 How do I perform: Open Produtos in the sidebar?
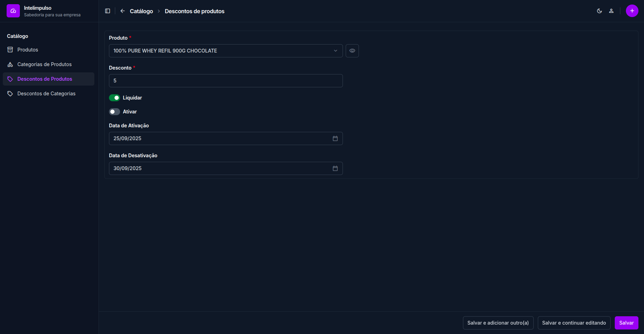coord(28,50)
